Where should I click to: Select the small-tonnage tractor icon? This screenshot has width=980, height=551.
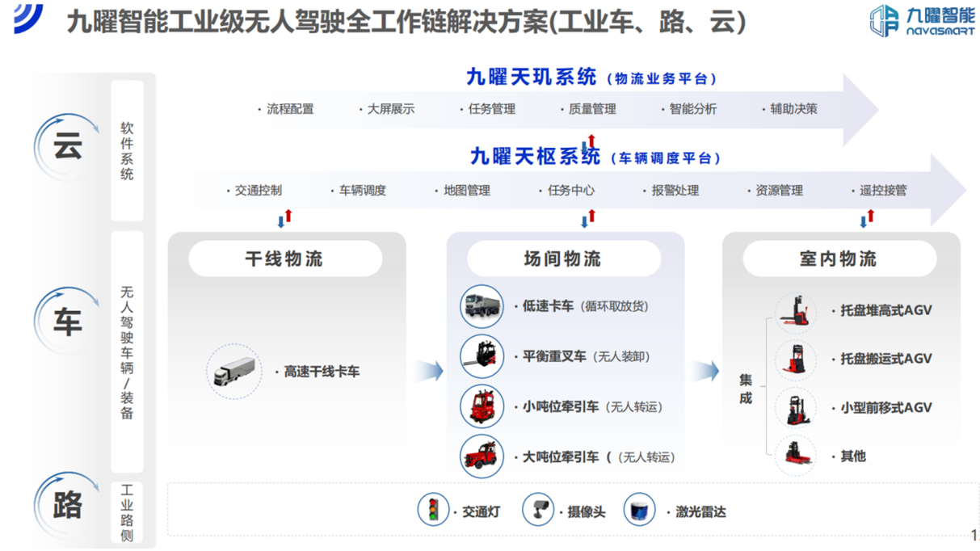pyautogui.click(x=482, y=406)
